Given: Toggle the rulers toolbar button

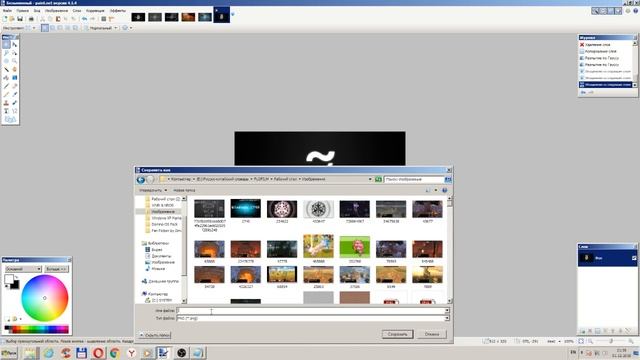Looking at the screenshot, I should (111, 19).
